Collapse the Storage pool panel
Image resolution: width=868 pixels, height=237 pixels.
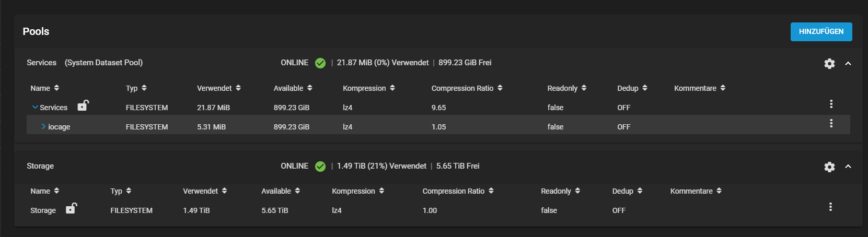coord(848,167)
